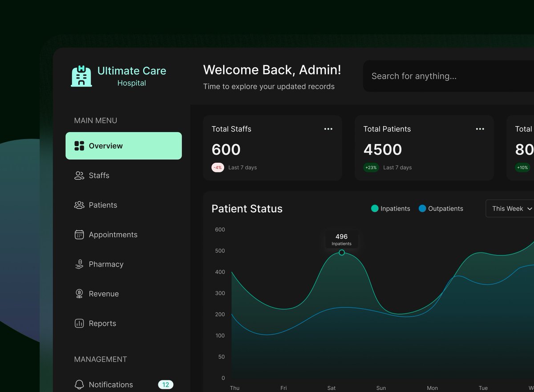The width and height of the screenshot is (534, 392).
Task: Click the Hospital subtitle under logo name
Action: click(x=132, y=83)
